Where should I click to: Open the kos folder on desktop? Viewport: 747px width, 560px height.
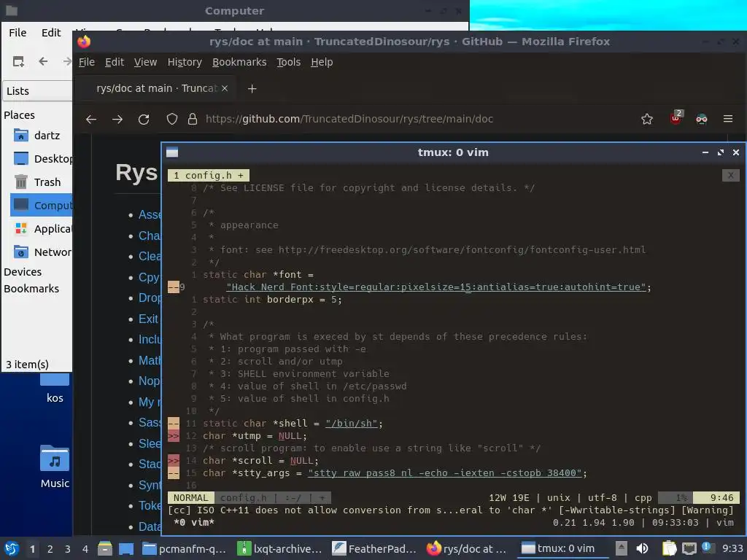pyautogui.click(x=55, y=388)
